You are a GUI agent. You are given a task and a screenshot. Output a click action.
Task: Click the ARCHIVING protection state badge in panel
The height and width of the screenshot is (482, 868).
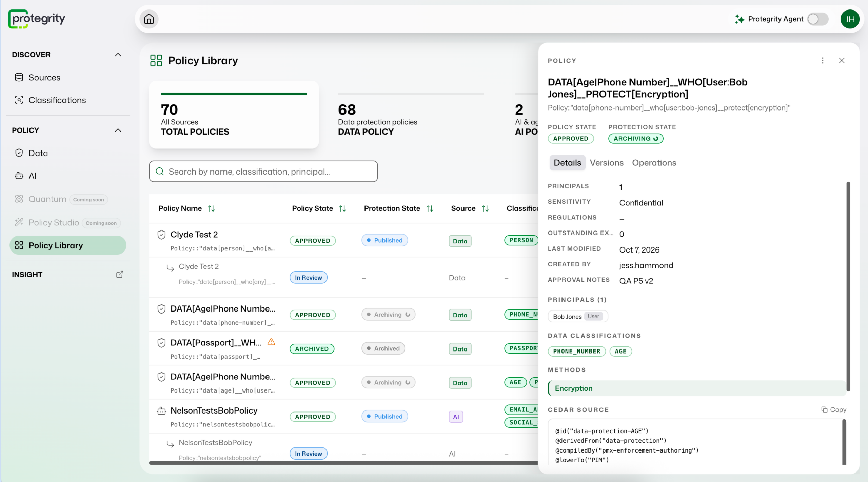point(636,138)
